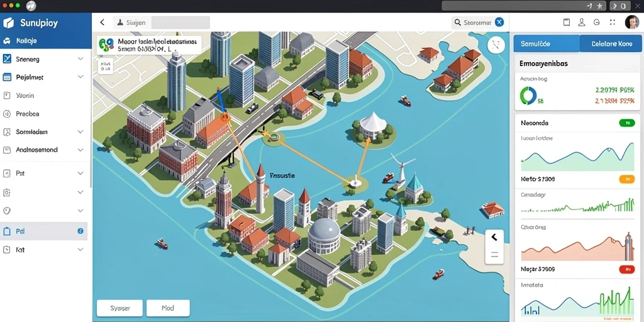644x322 pixels.
Task: Click the bookmark panel icon in header
Action: pos(567,23)
